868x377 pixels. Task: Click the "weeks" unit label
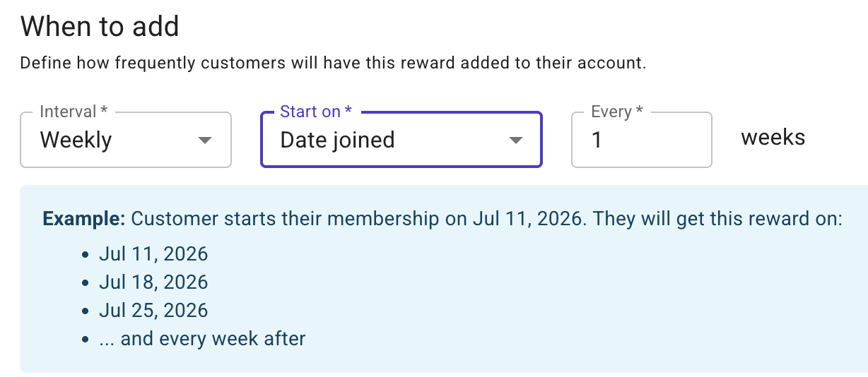tap(773, 137)
